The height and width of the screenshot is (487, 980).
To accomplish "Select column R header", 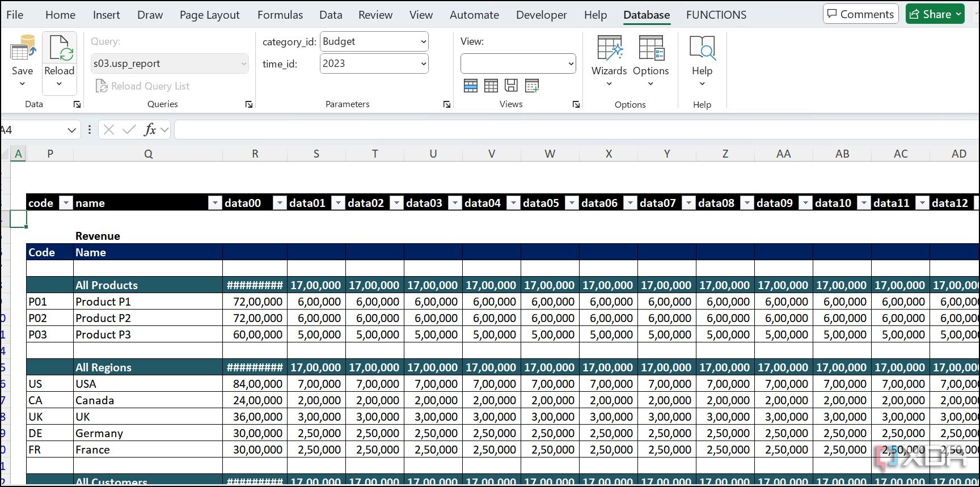I will pos(255,154).
